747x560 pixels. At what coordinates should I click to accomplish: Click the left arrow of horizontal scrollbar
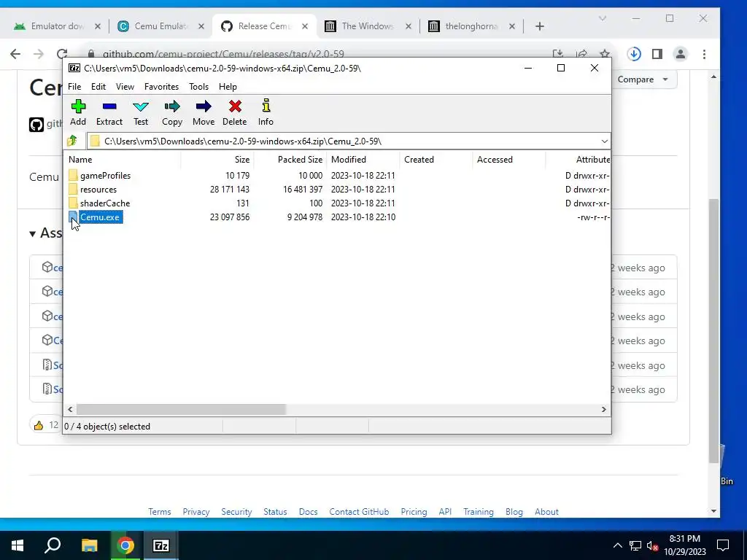coord(70,410)
